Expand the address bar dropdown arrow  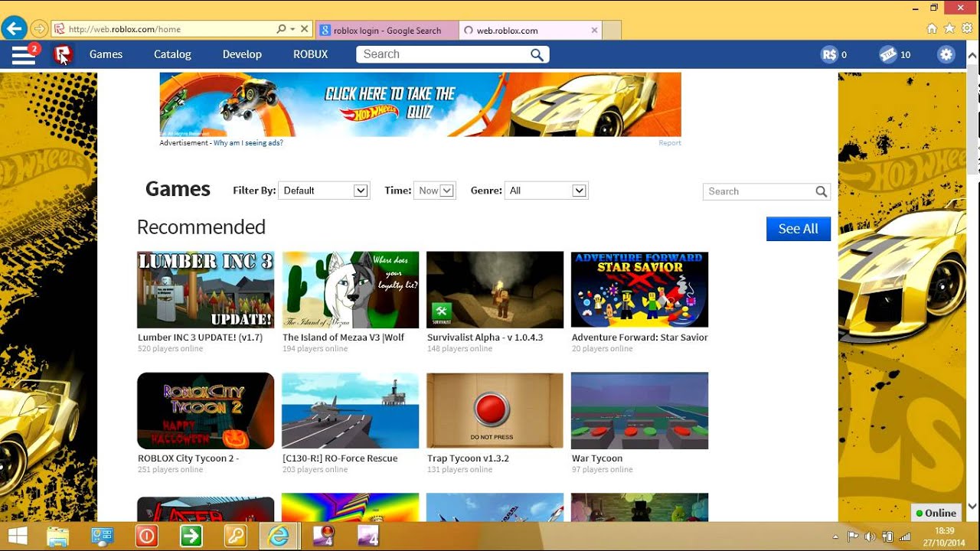point(292,29)
